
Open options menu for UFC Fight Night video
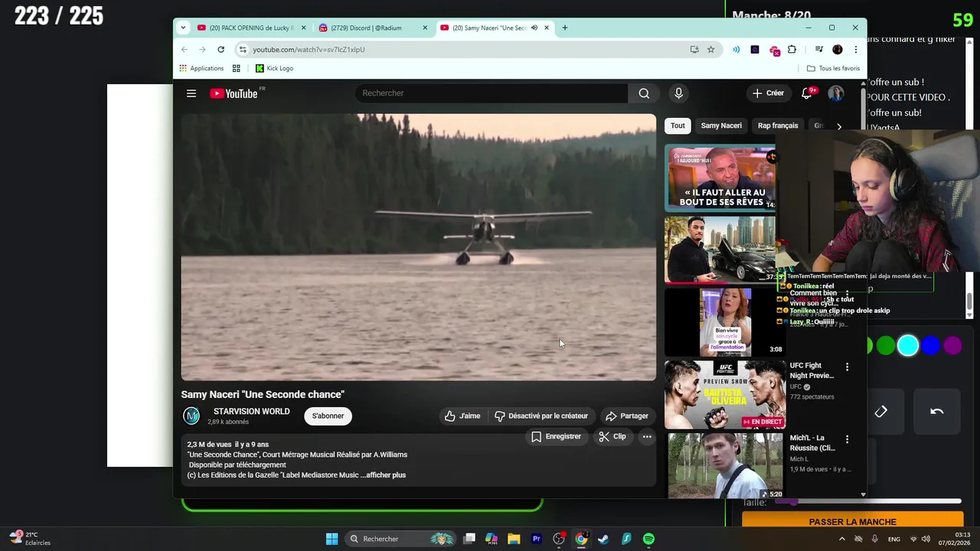847,367
